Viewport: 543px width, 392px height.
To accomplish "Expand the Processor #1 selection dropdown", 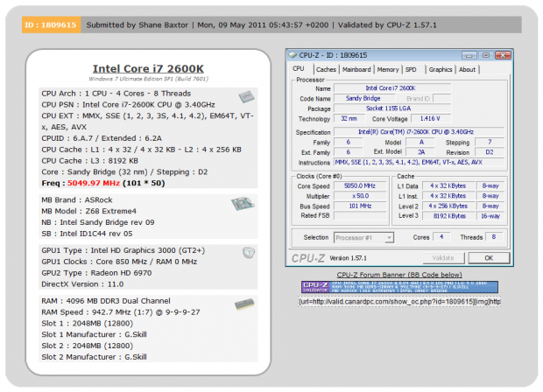I will pos(389,238).
